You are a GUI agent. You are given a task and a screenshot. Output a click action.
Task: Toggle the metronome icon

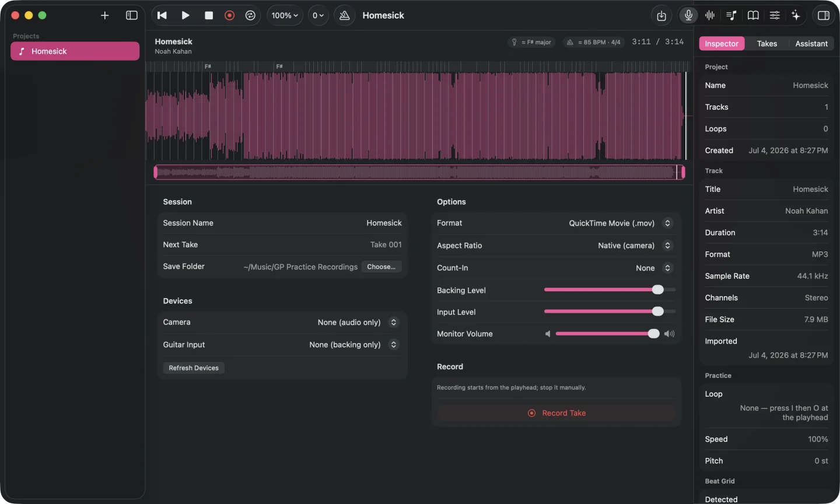345,16
